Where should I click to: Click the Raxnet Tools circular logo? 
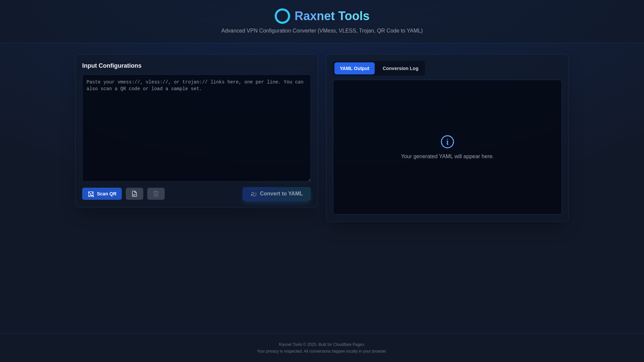[282, 16]
